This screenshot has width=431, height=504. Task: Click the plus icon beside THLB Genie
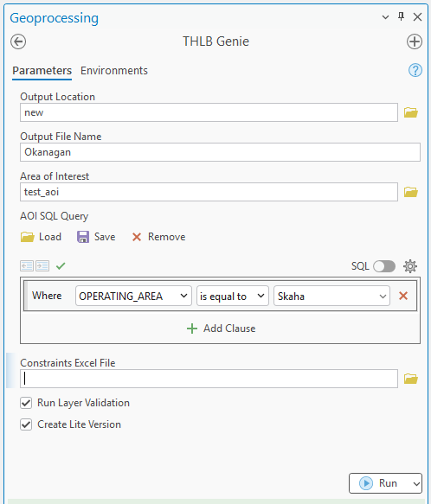click(415, 41)
